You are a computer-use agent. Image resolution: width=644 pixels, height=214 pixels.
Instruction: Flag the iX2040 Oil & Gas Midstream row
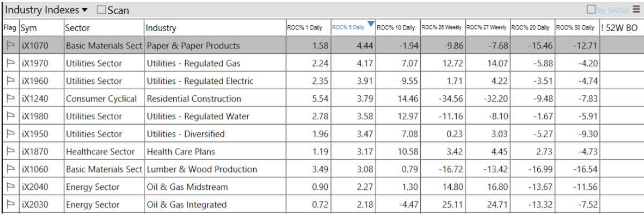10,187
